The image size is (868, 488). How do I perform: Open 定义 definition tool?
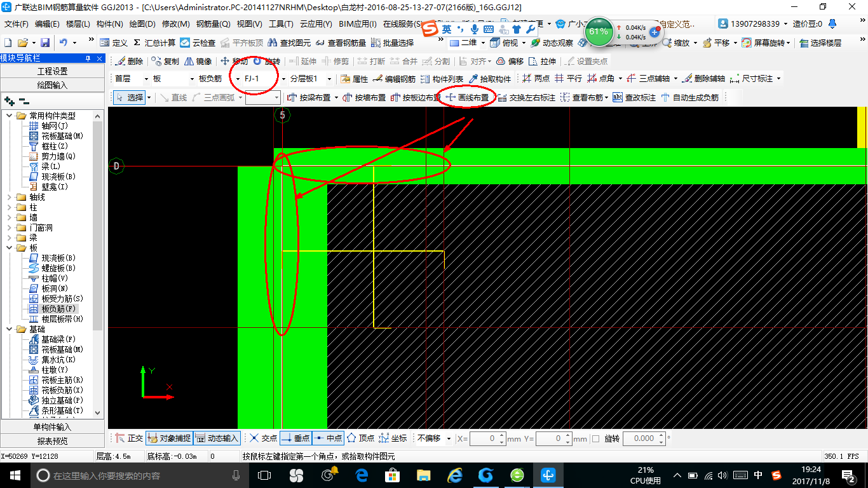(x=114, y=43)
